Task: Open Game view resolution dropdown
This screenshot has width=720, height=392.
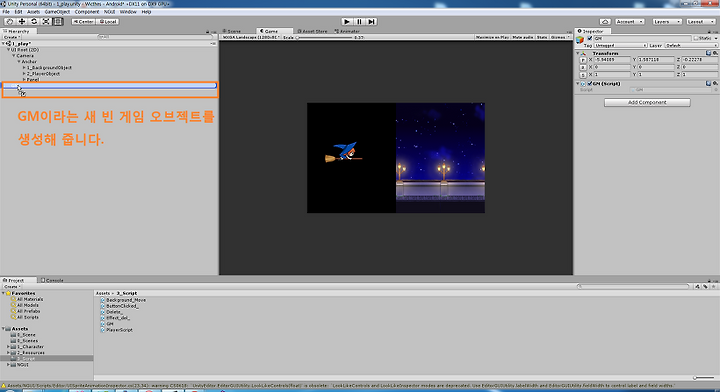Action: (251, 37)
